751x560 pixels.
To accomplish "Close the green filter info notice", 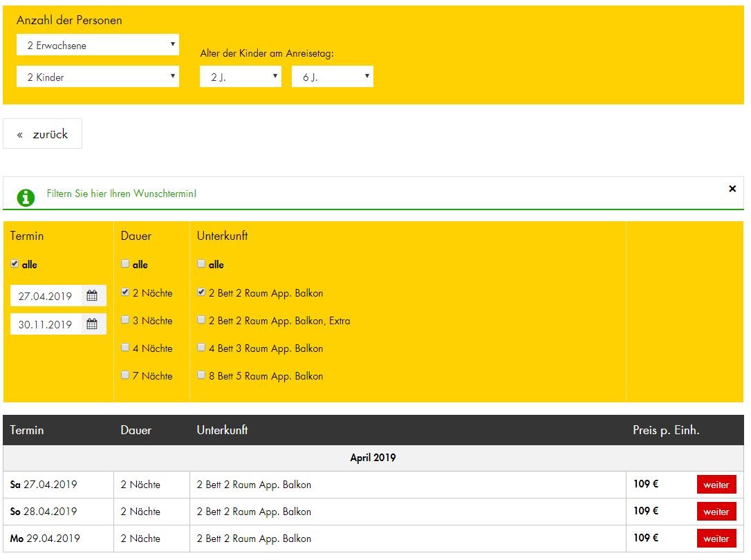I will coord(732,189).
